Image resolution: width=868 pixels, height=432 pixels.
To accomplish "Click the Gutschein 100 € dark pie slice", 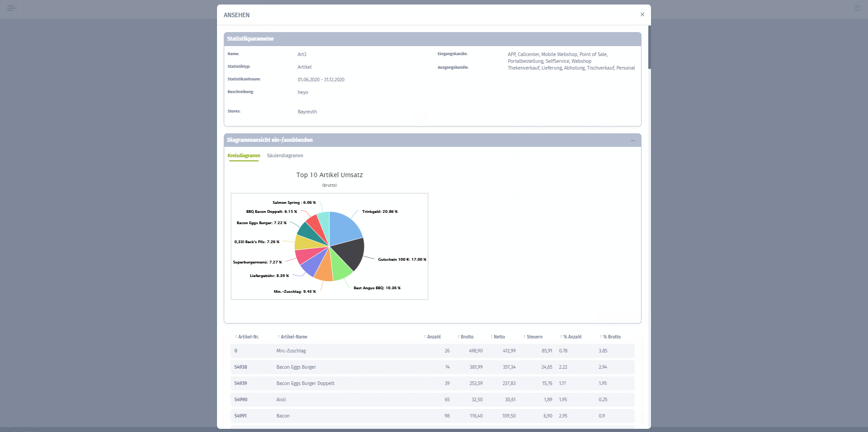I will pos(349,252).
